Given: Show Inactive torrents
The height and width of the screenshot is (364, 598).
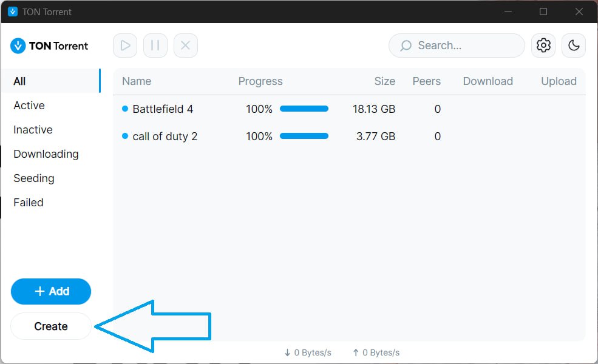Looking at the screenshot, I should tap(33, 130).
